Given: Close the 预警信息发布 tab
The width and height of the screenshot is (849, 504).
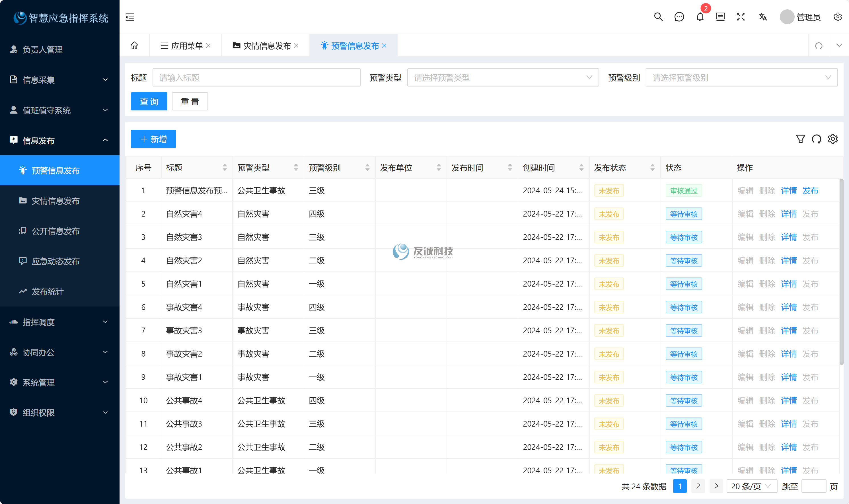Looking at the screenshot, I should [x=384, y=46].
